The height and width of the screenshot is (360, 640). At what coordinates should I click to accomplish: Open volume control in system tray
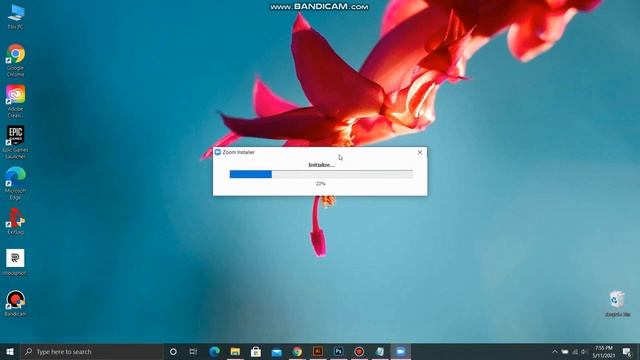584,352
